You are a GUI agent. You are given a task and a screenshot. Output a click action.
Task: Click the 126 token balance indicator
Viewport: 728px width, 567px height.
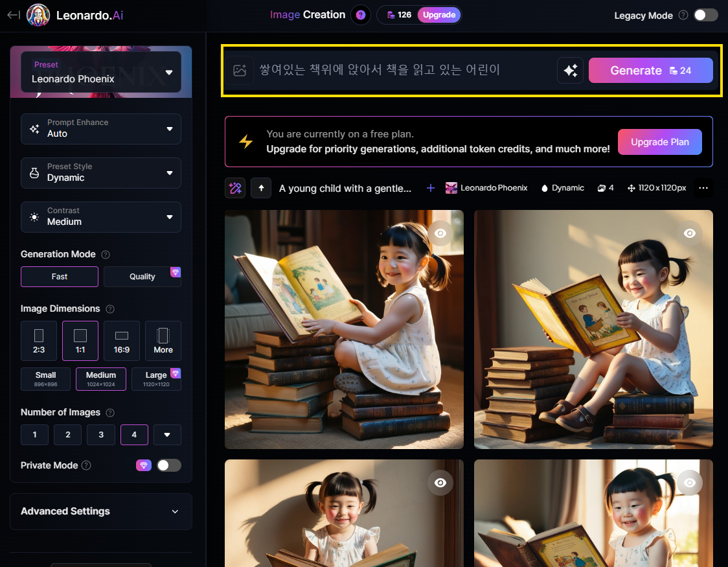(399, 15)
